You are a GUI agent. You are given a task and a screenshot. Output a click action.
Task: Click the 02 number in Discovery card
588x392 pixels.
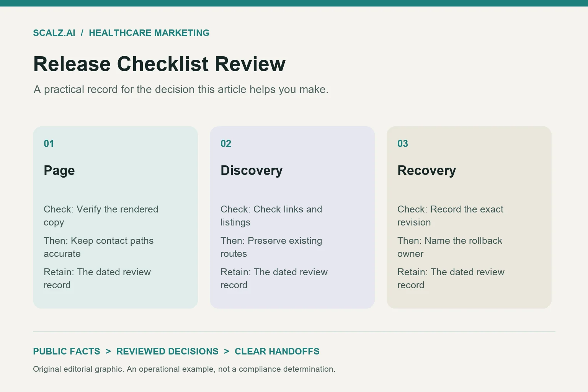click(226, 144)
